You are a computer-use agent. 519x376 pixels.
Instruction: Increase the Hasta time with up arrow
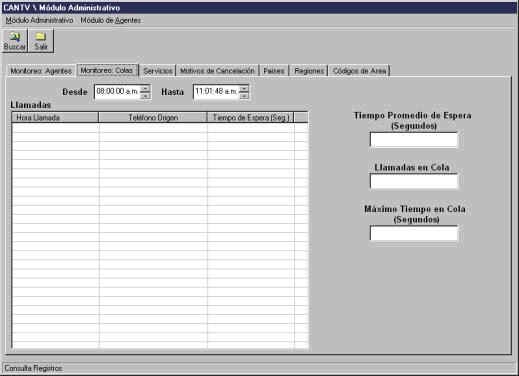244,89
